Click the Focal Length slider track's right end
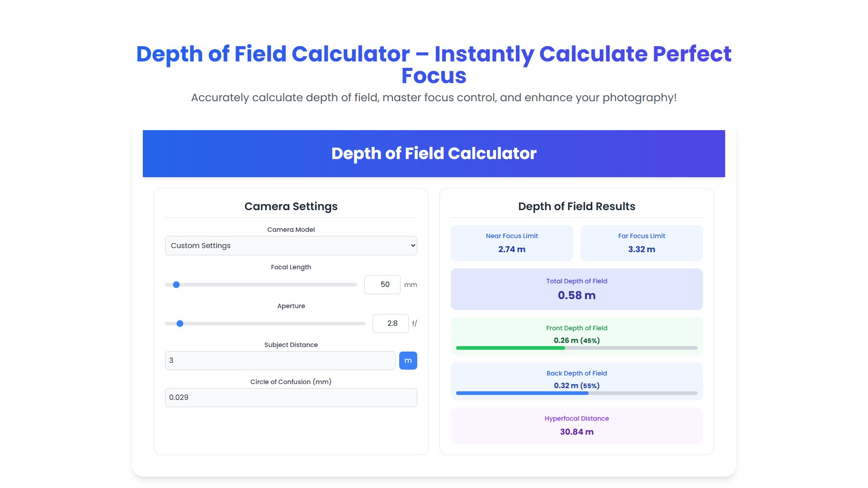The height and width of the screenshot is (488, 868). coord(354,285)
